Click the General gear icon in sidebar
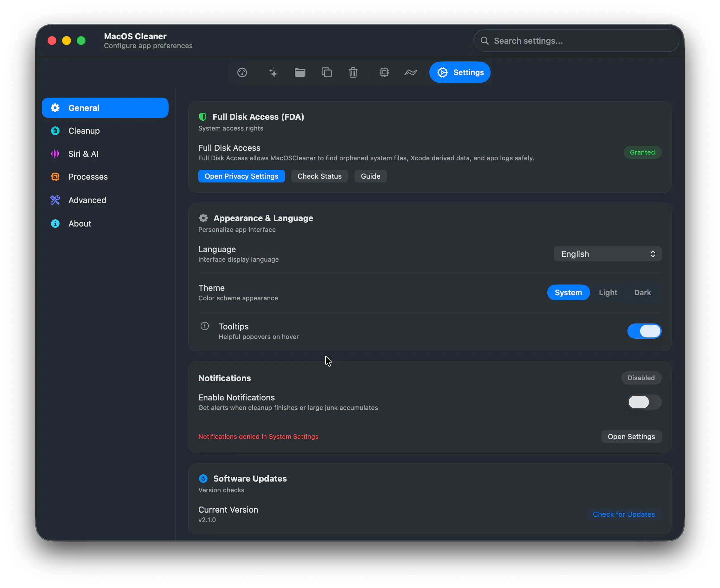 point(55,108)
